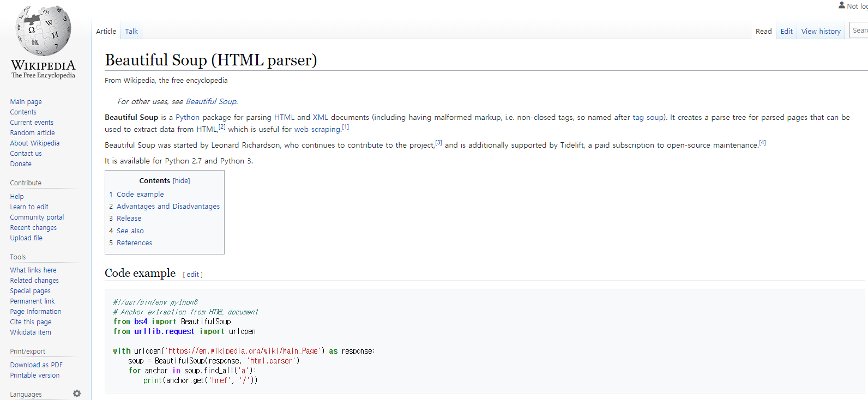This screenshot has width=868, height=400.
Task: Open Page information link
Action: pos(35,312)
